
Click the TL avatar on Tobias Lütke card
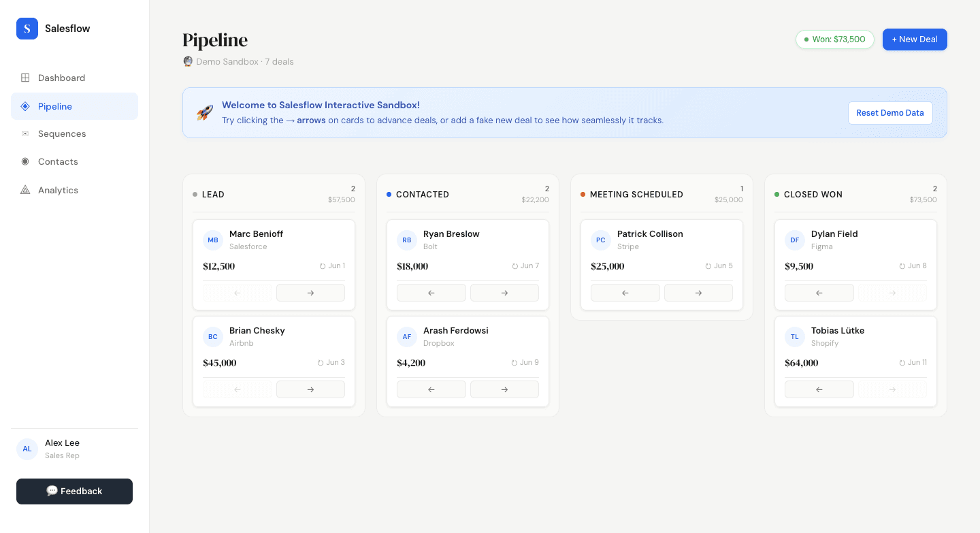tap(795, 336)
